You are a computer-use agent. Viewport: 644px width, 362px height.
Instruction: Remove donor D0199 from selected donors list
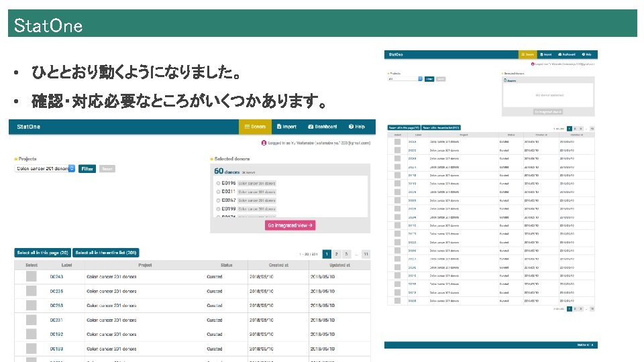218,209
